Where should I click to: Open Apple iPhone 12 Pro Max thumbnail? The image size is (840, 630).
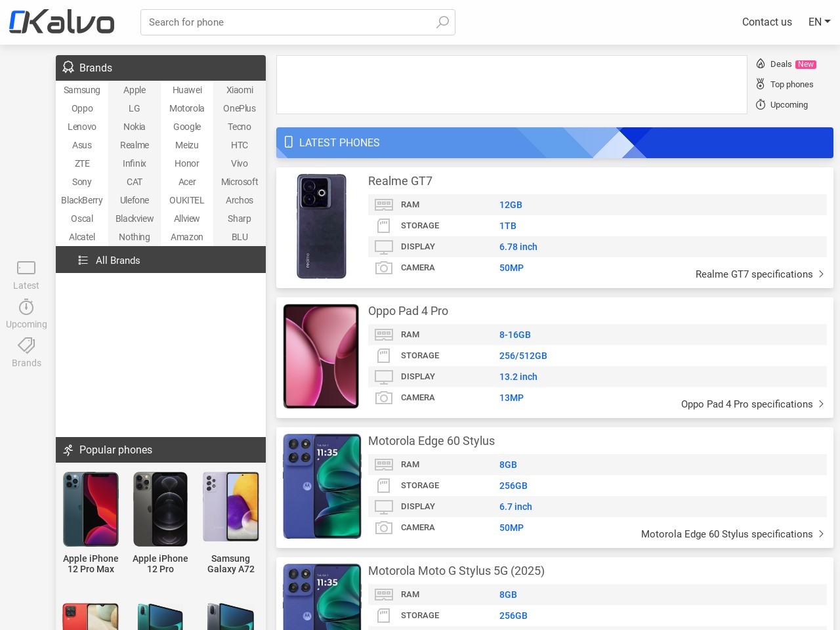pos(91,509)
